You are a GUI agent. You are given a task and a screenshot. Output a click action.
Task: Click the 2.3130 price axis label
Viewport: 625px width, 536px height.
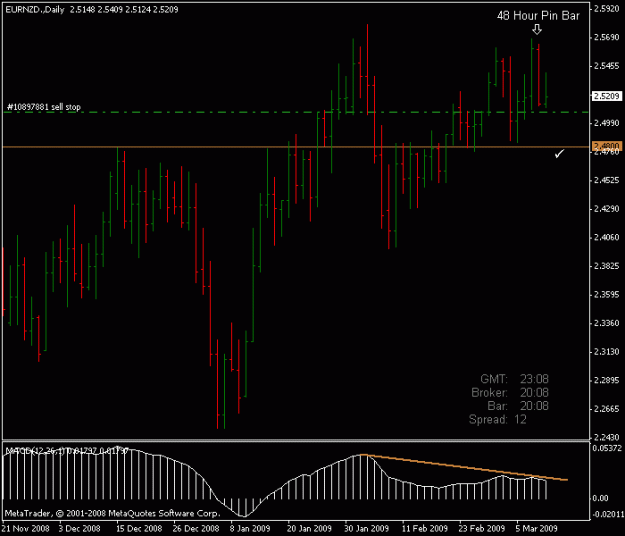(x=606, y=352)
